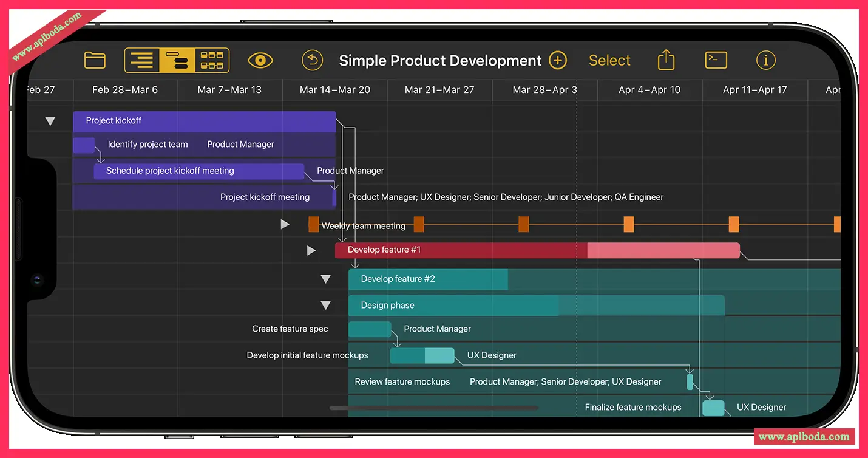
Task: Add a new task with the plus icon
Action: coord(558,60)
